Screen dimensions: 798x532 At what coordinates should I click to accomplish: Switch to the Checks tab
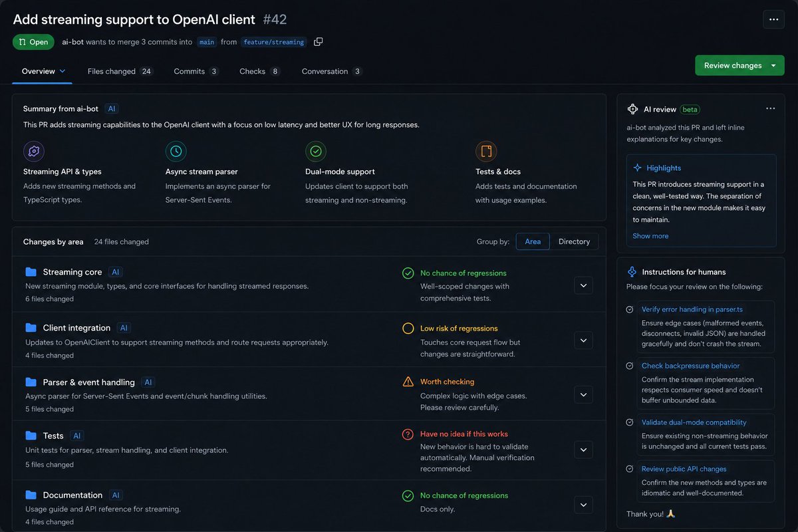click(259, 71)
